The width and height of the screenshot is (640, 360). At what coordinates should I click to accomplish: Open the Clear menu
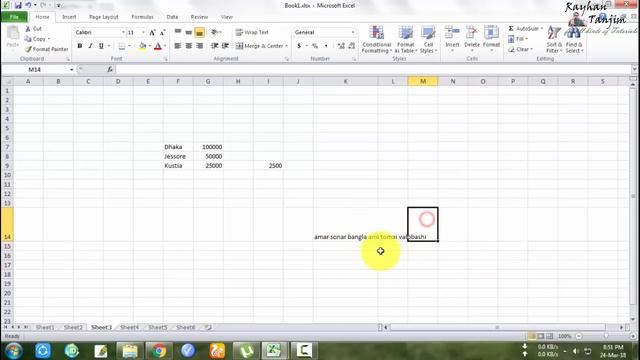click(520, 49)
